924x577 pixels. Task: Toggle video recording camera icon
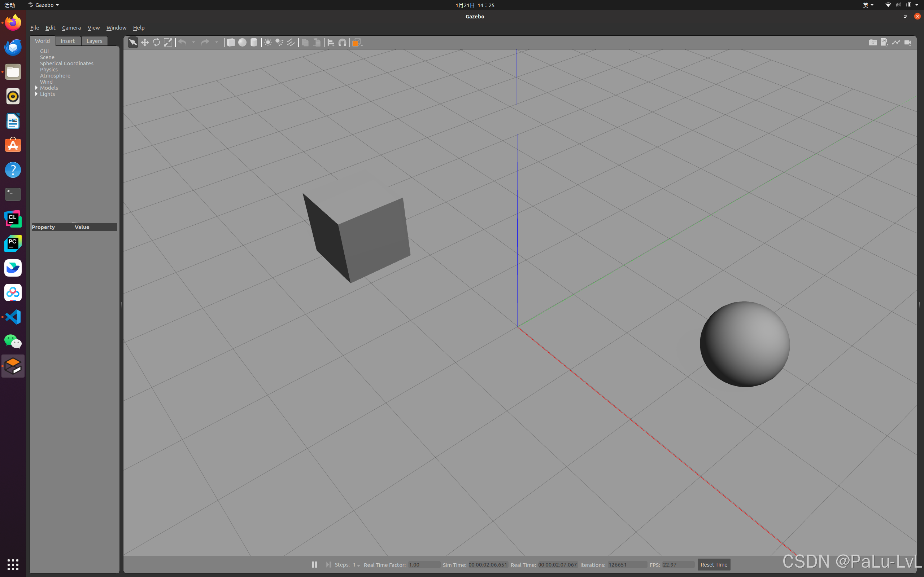pos(908,42)
